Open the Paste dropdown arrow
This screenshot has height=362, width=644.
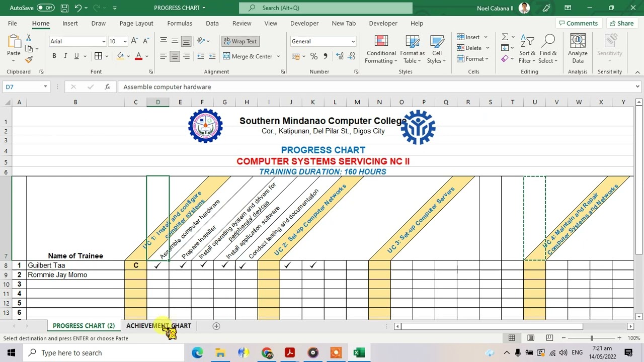[x=14, y=61]
